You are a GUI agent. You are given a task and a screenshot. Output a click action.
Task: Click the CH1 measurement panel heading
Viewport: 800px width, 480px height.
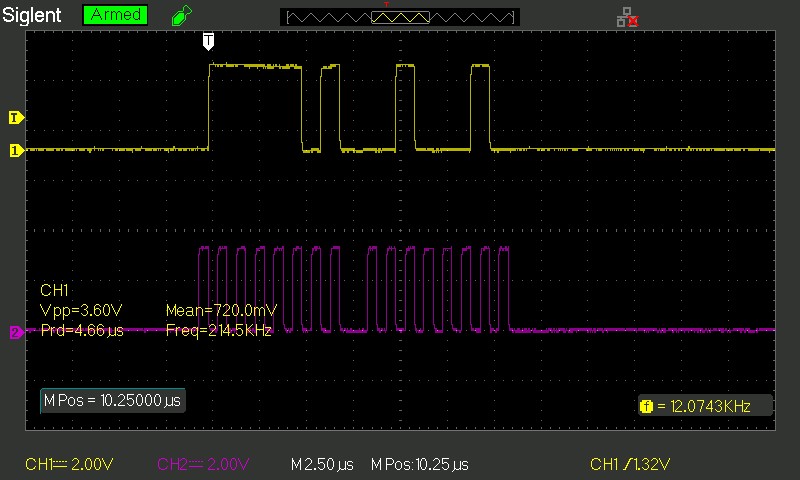[x=51, y=289]
